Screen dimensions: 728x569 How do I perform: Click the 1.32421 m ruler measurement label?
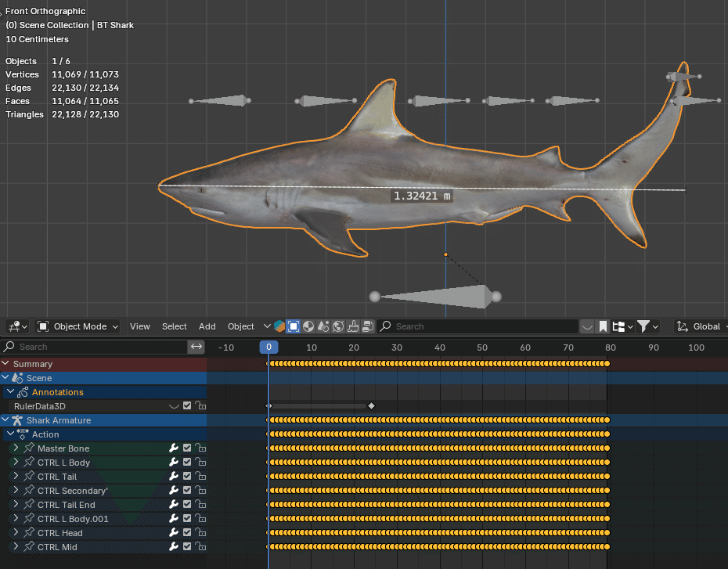(x=422, y=196)
